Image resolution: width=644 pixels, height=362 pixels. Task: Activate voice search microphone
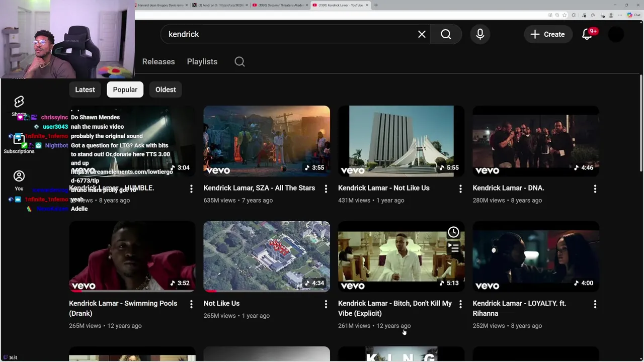[480, 34]
